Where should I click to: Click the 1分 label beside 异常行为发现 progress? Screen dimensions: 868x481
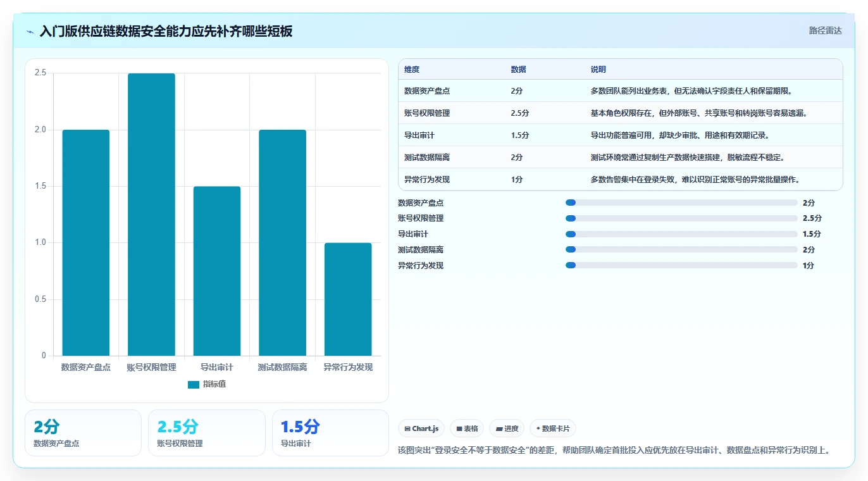click(x=809, y=266)
